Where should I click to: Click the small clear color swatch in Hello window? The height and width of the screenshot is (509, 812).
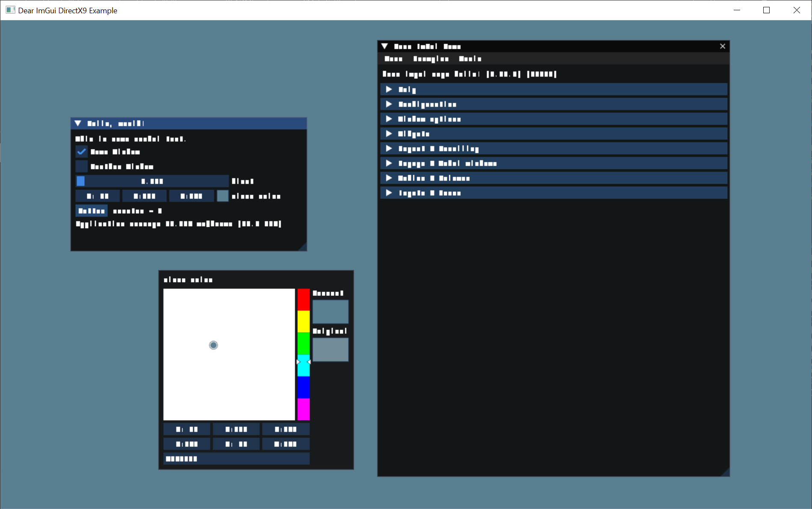tap(222, 196)
